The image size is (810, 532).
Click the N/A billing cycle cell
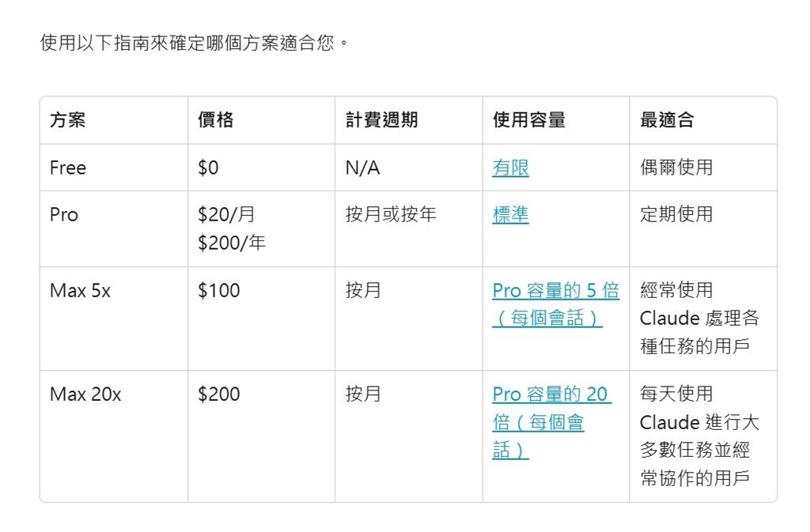pos(362,168)
